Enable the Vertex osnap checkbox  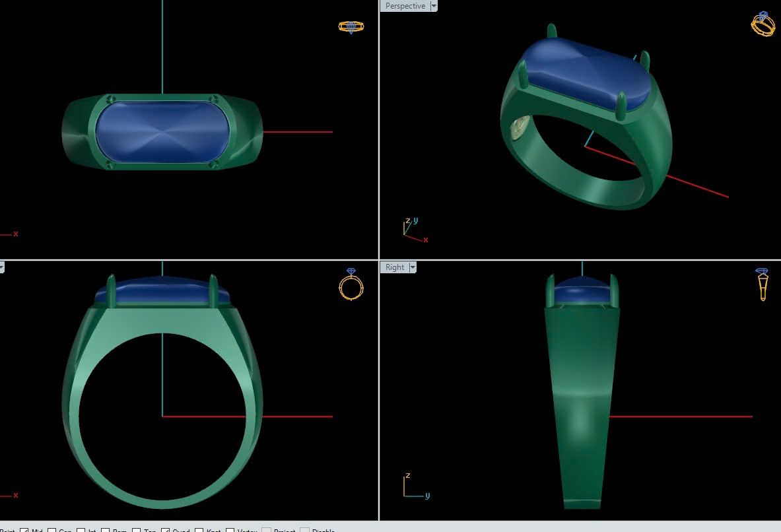(230, 531)
